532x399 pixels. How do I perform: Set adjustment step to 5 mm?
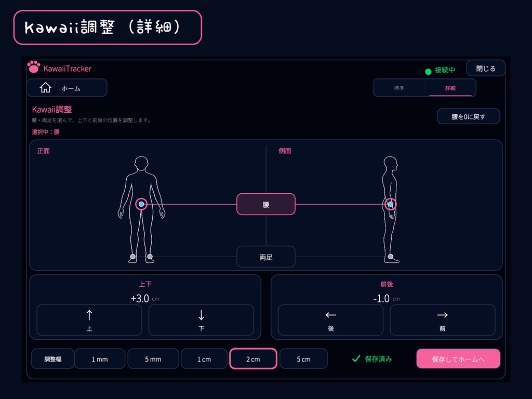[153, 359]
